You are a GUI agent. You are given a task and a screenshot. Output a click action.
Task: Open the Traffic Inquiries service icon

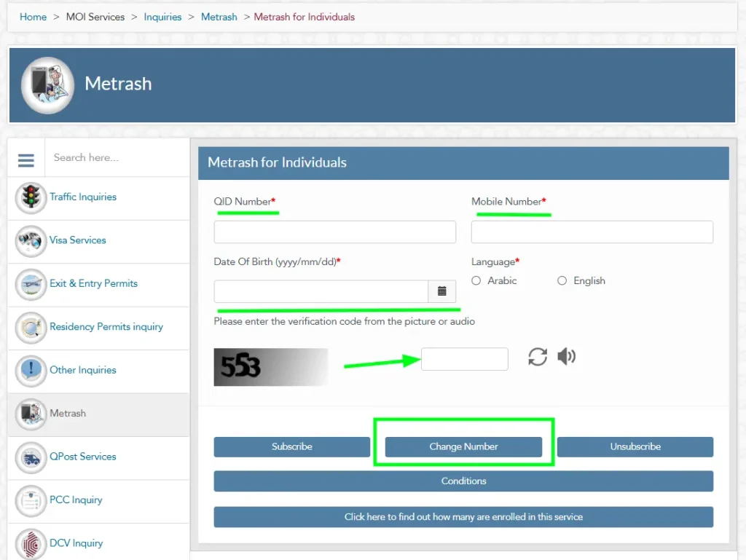click(x=30, y=197)
